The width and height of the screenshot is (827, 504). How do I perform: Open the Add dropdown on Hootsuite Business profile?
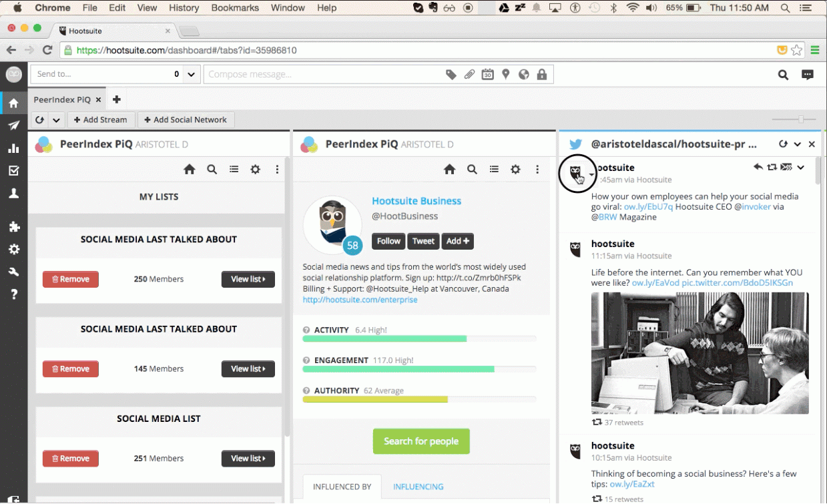pos(457,241)
